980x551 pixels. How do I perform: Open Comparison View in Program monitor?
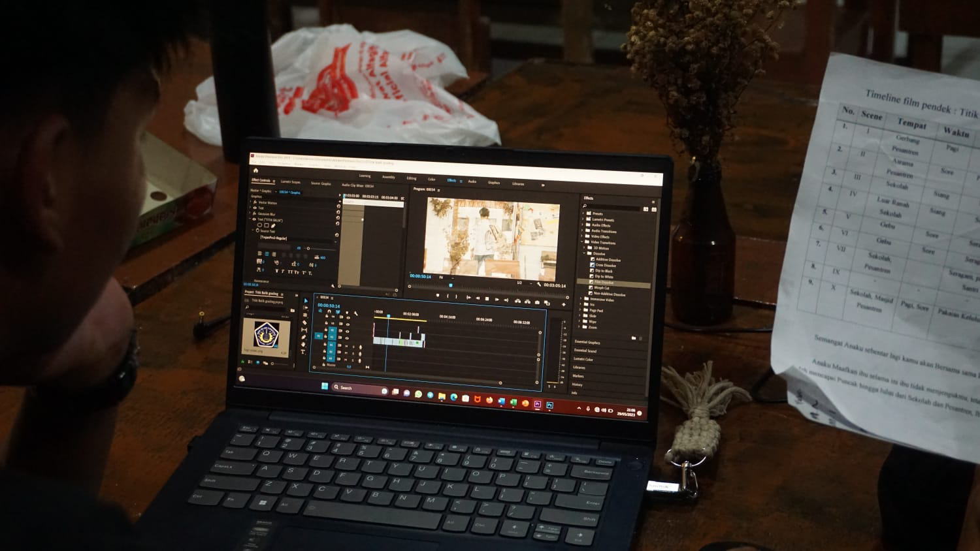coord(547,303)
